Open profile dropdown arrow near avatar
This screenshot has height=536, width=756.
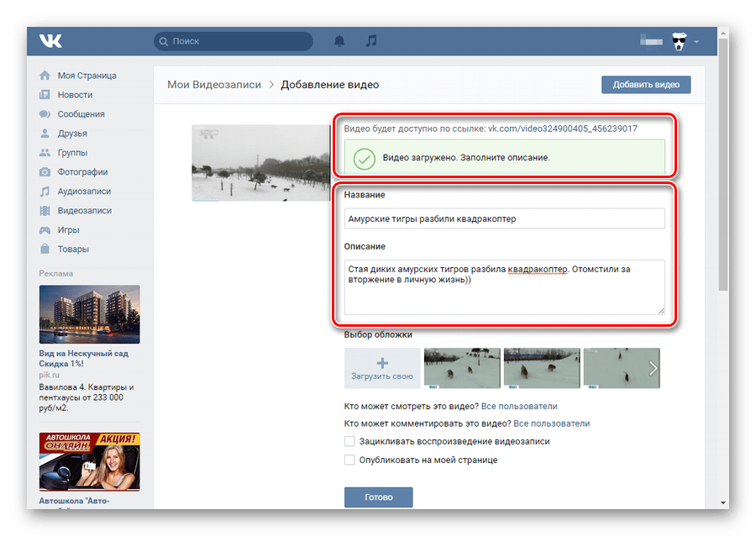point(696,42)
